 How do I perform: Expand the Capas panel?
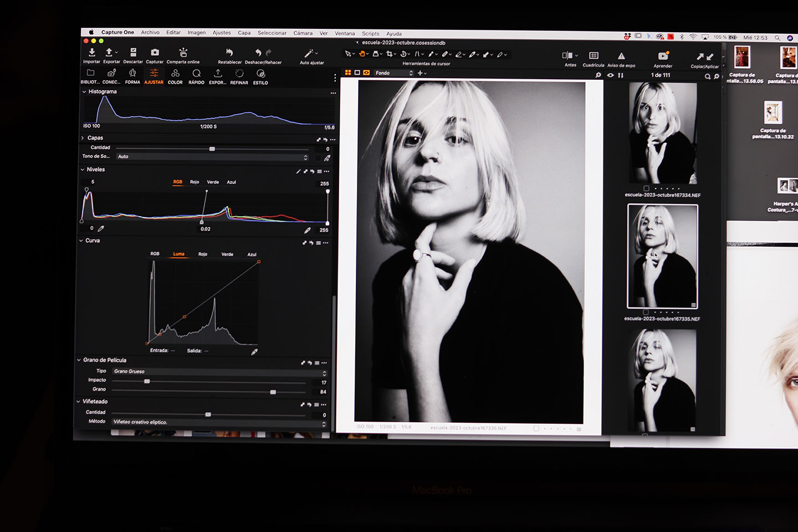point(83,138)
